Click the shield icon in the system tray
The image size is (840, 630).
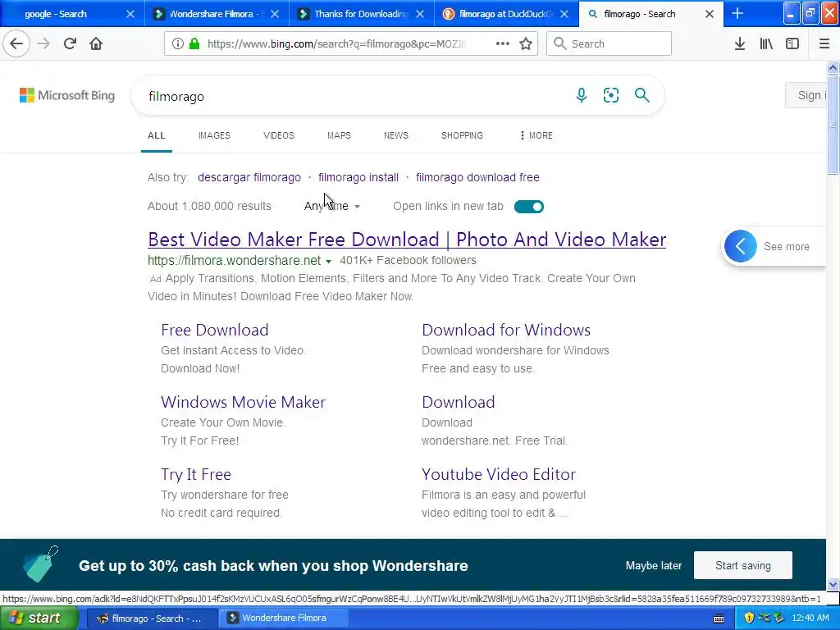(x=749, y=618)
